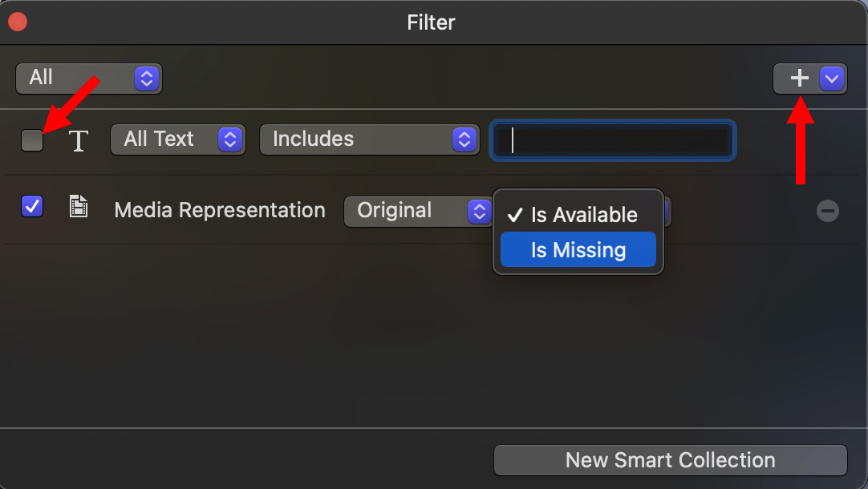Open the Includes condition dropdown

369,139
